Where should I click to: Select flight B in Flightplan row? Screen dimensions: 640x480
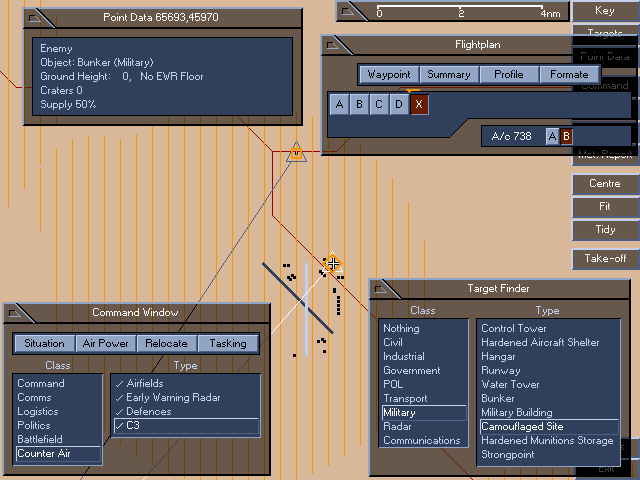coord(359,104)
